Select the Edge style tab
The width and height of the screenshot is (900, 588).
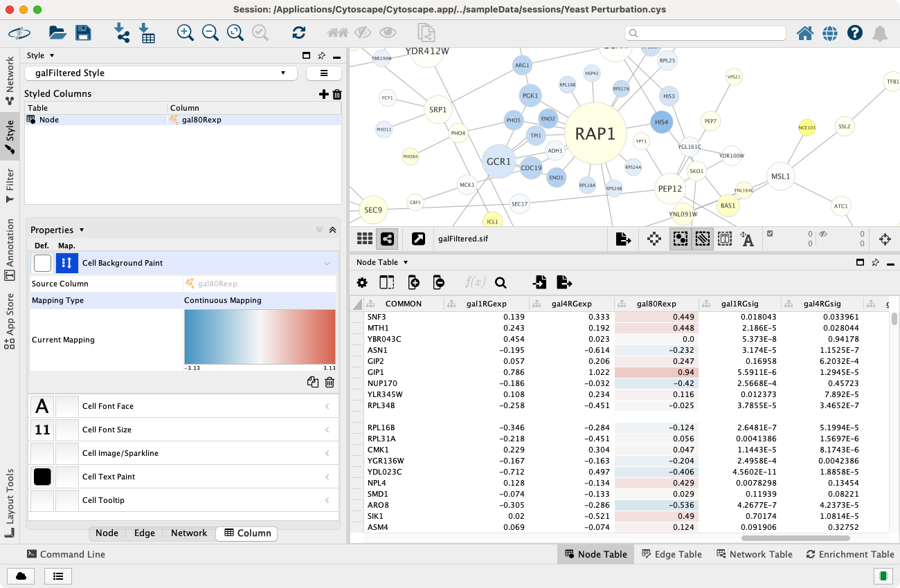(x=144, y=533)
